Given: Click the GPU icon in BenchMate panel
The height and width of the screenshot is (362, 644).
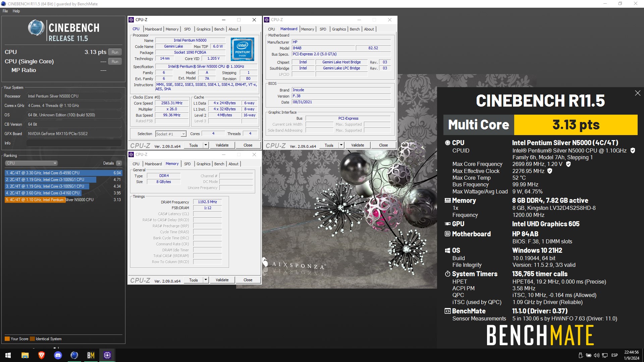Looking at the screenshot, I should coord(447,224).
